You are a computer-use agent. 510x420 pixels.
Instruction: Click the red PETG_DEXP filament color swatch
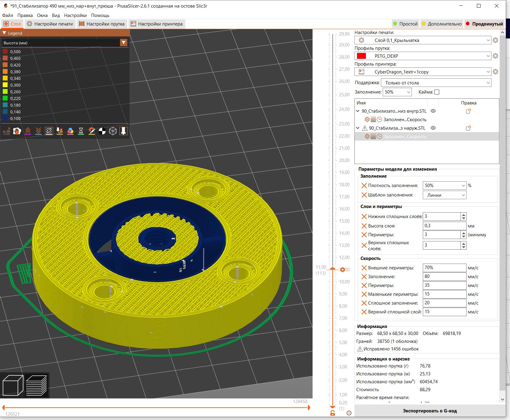[x=361, y=56]
